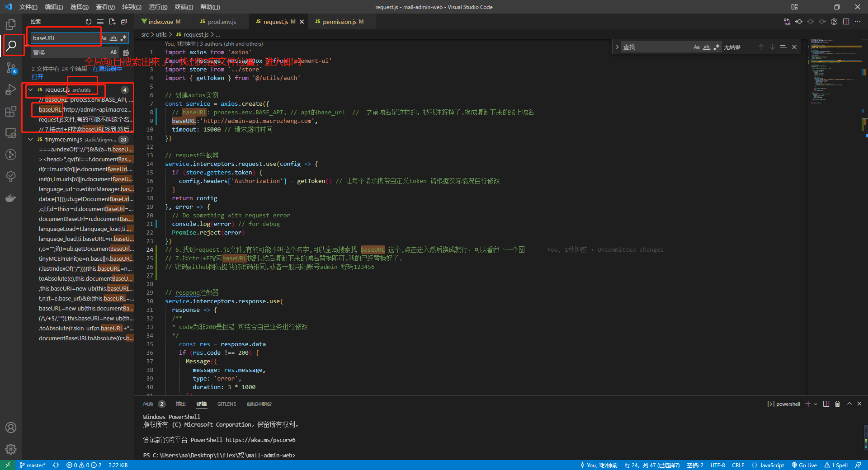Click 1 Spell warning in status bar
Viewport: 868px width, 470px height.
[836, 465]
